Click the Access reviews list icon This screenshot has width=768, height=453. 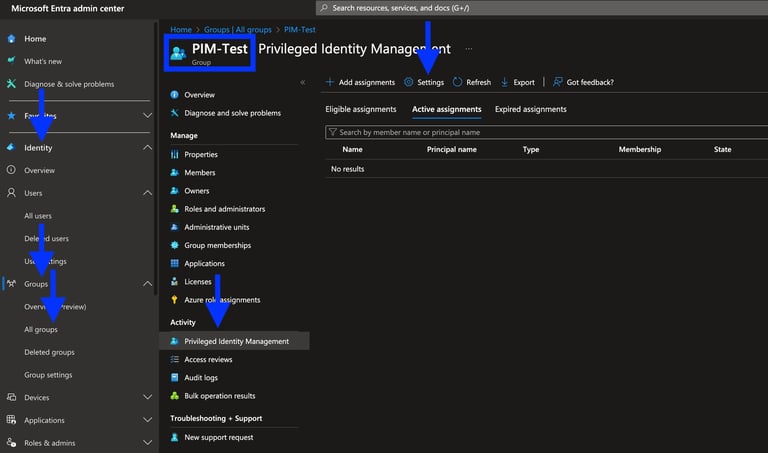click(174, 359)
